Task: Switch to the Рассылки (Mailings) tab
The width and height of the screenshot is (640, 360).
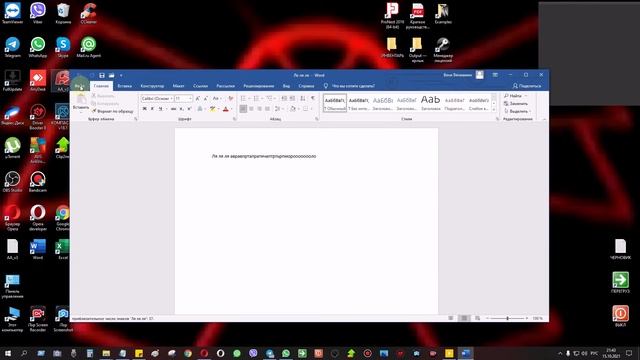Action: click(225, 86)
